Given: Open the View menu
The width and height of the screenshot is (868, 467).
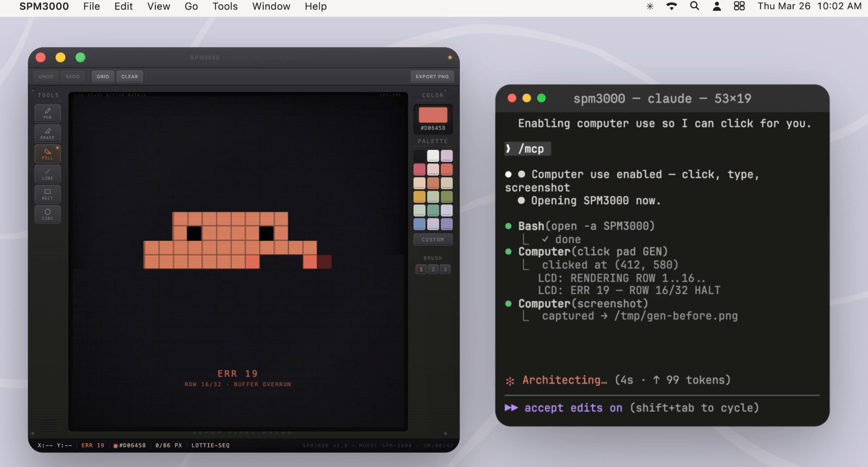Looking at the screenshot, I should [158, 6].
